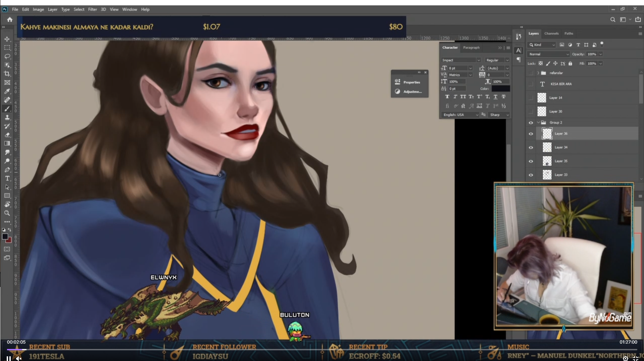Hide Layer 36 visibility eye
Screen dimensions: 644x361
(x=531, y=134)
